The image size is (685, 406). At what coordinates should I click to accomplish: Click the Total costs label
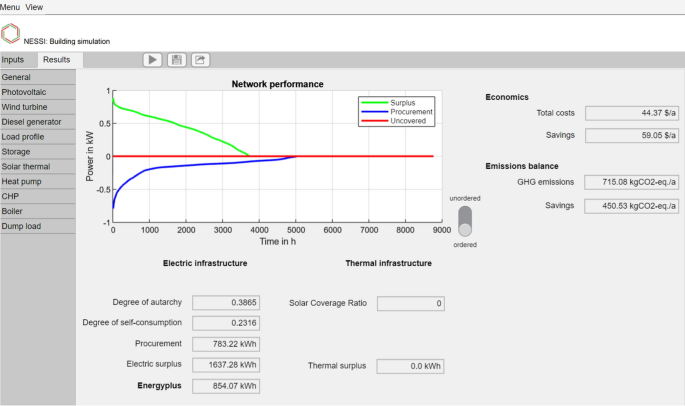coord(555,113)
